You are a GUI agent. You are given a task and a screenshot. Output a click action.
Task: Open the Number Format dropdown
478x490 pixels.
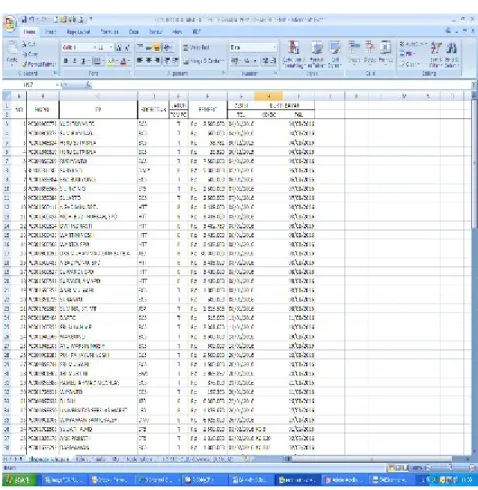pos(275,48)
